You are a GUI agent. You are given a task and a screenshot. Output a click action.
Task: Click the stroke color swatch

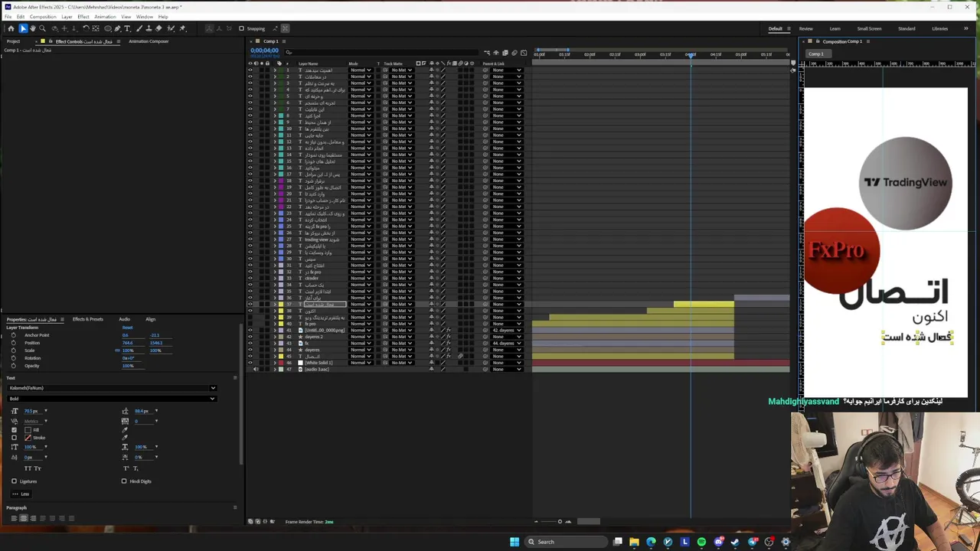coord(28,438)
